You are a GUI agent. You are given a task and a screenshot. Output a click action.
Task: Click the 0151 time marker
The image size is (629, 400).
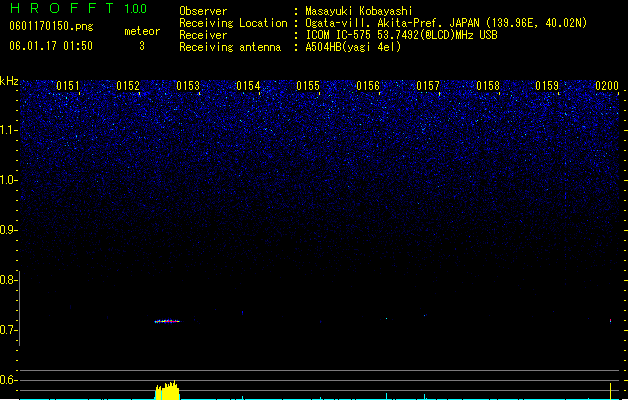pos(68,86)
